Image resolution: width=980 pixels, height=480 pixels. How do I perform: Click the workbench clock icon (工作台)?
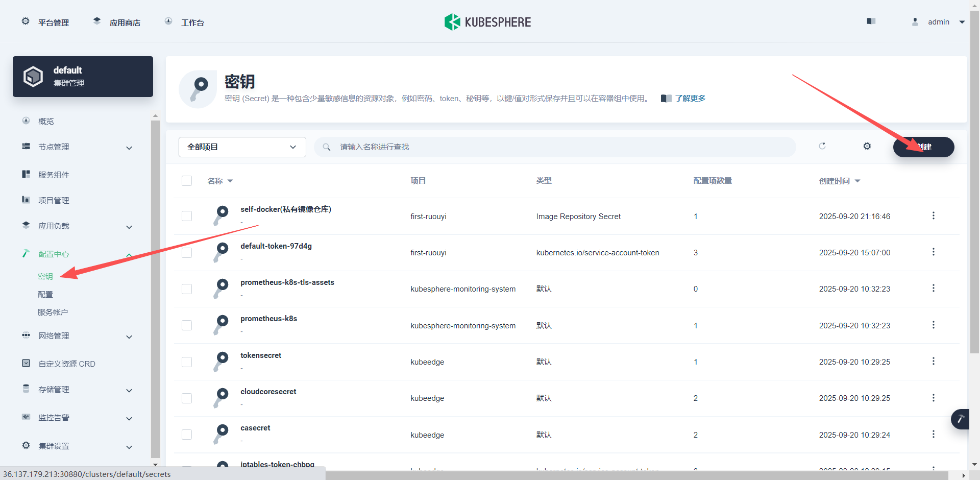[x=168, y=21]
